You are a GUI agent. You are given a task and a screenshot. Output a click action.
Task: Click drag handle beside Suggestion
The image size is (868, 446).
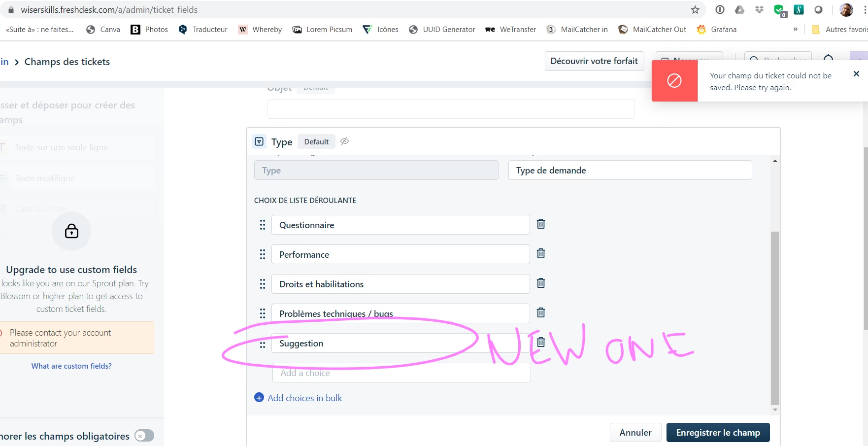[263, 344]
